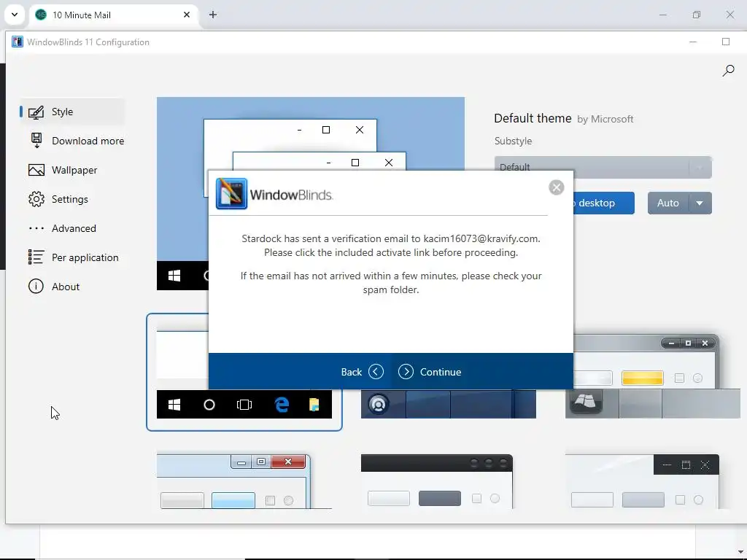Click Start icon in selected thumbnail
This screenshot has height=560, width=747.
pyautogui.click(x=174, y=405)
